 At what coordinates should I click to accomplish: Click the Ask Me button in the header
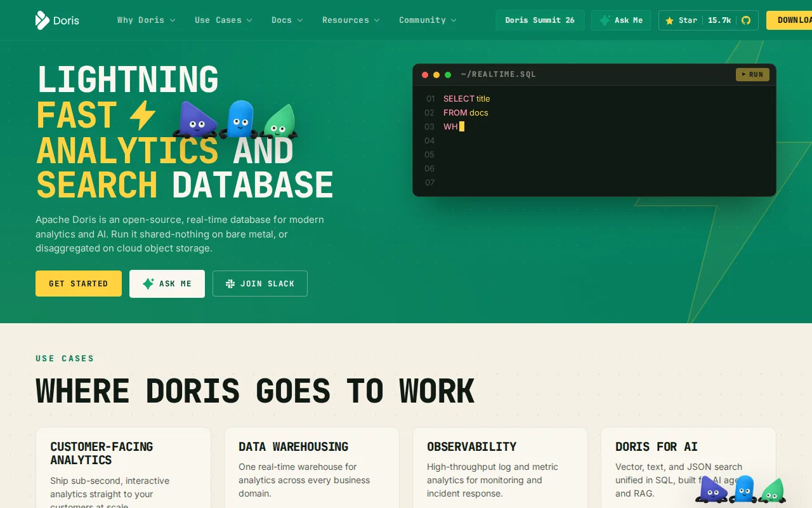pos(621,20)
